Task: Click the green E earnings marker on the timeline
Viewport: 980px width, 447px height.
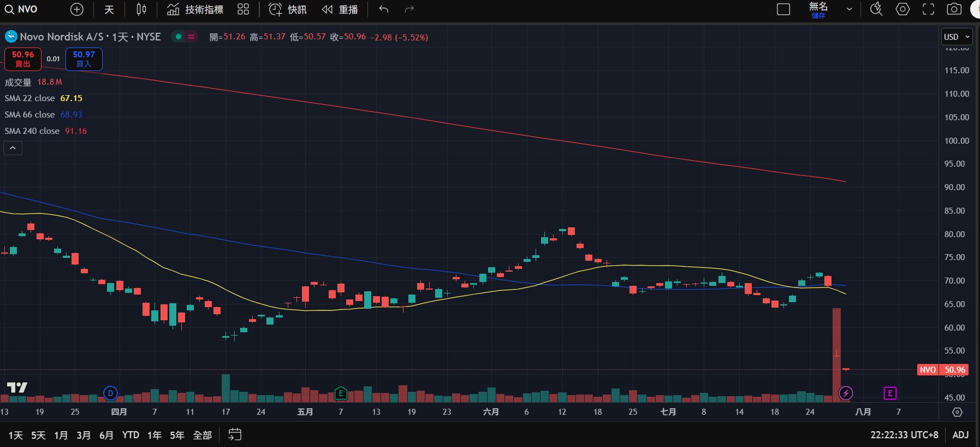Action: 341,393
